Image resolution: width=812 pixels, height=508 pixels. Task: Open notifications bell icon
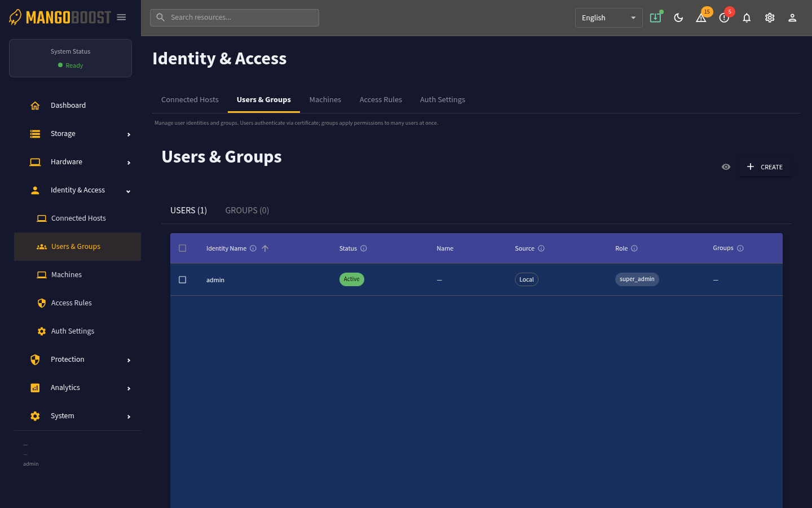[x=747, y=17]
